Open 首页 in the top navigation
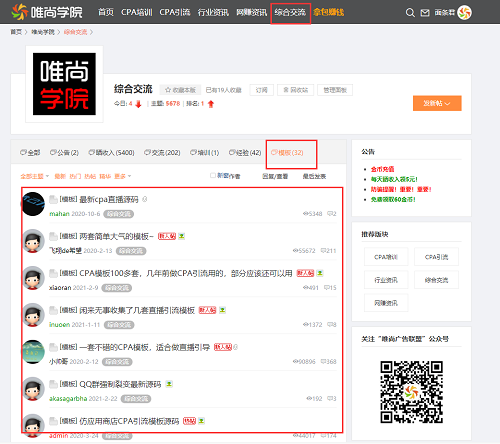Viewport: 500px width, 444px height. (x=106, y=12)
